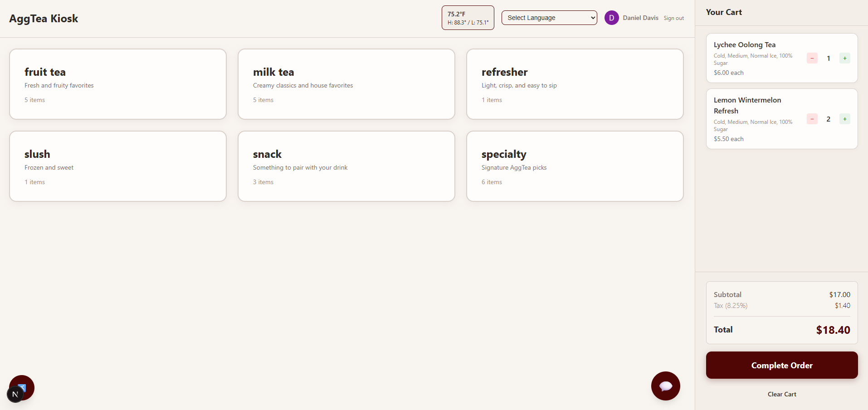Select Lemon Wintermelon Refresh cart item

click(x=782, y=119)
